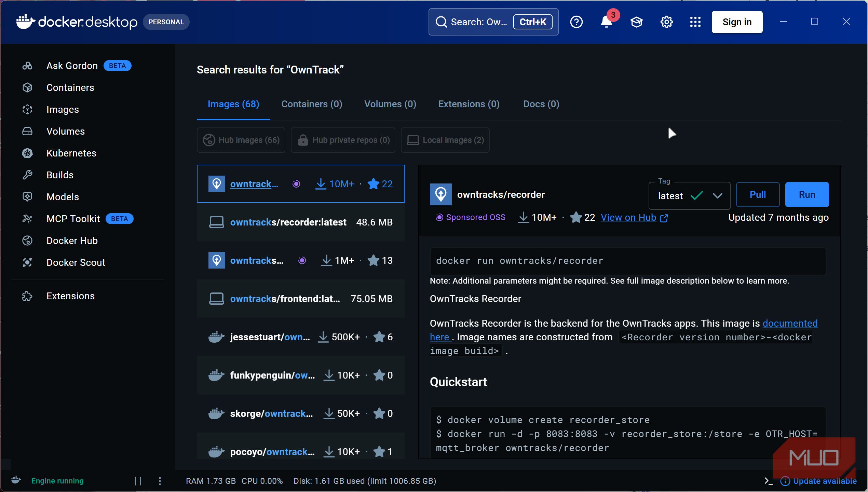Image resolution: width=868 pixels, height=492 pixels.
Task: Click the help question mark icon
Action: point(576,22)
